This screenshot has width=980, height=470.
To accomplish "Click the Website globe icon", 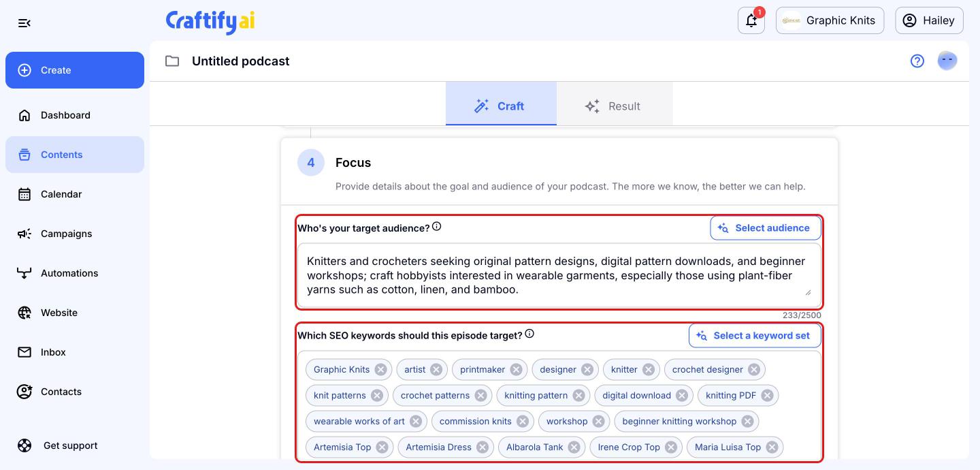I will 24,313.
